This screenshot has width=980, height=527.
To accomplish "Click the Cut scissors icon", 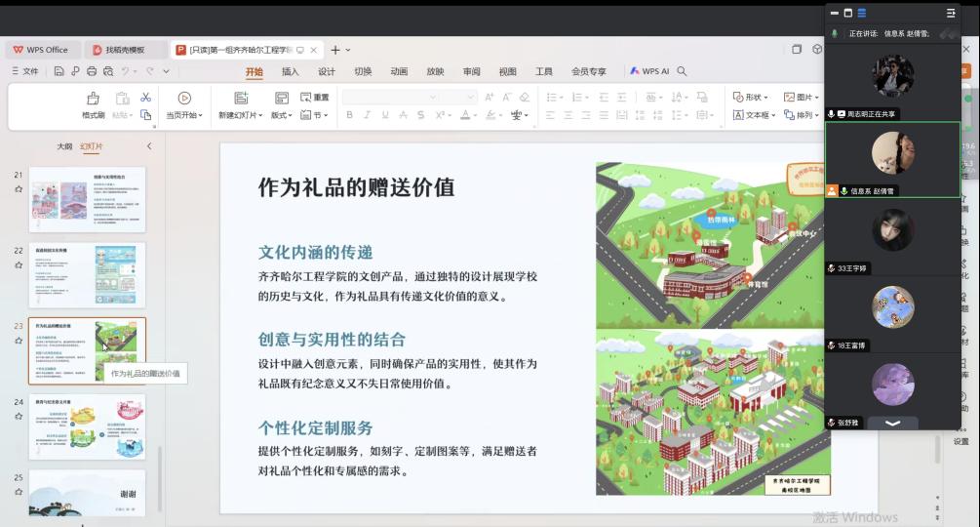I will (x=145, y=98).
